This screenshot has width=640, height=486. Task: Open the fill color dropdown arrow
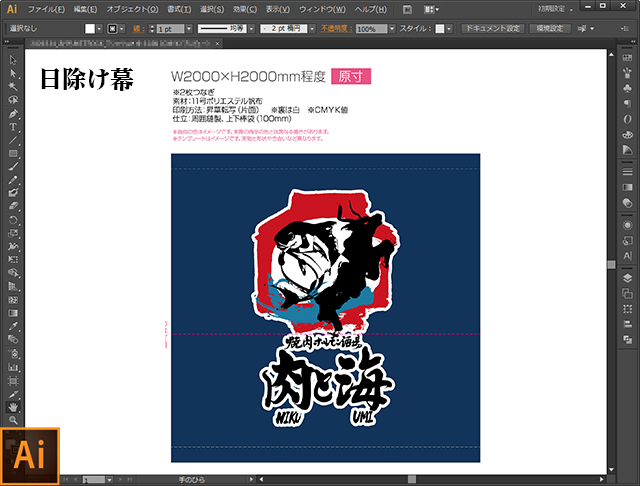pos(99,29)
